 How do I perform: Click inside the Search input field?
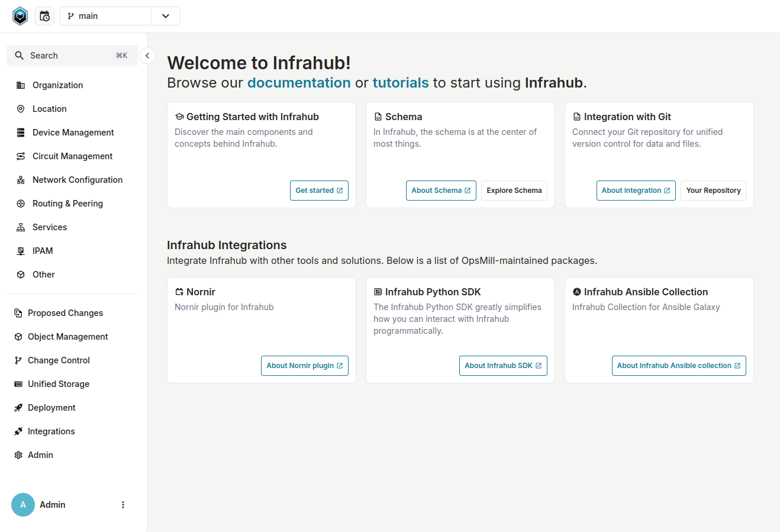coord(65,55)
